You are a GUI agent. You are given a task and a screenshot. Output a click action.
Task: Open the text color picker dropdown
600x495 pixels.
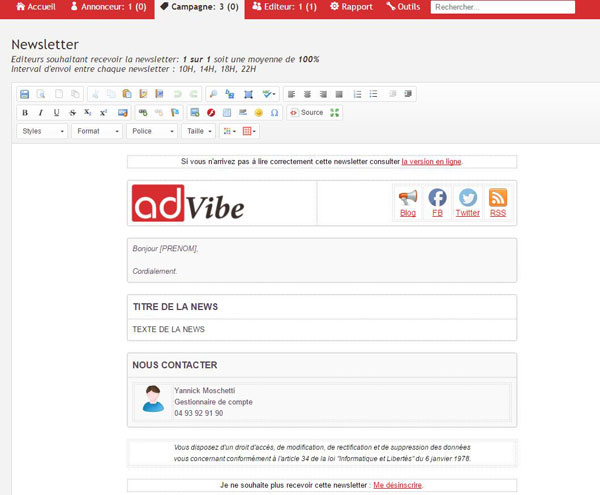229,131
